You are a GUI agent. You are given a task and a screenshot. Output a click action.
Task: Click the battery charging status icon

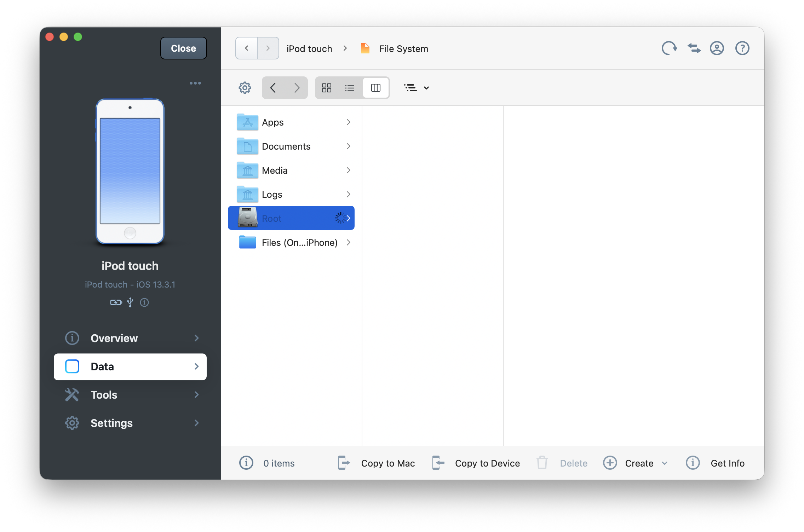pos(116,302)
